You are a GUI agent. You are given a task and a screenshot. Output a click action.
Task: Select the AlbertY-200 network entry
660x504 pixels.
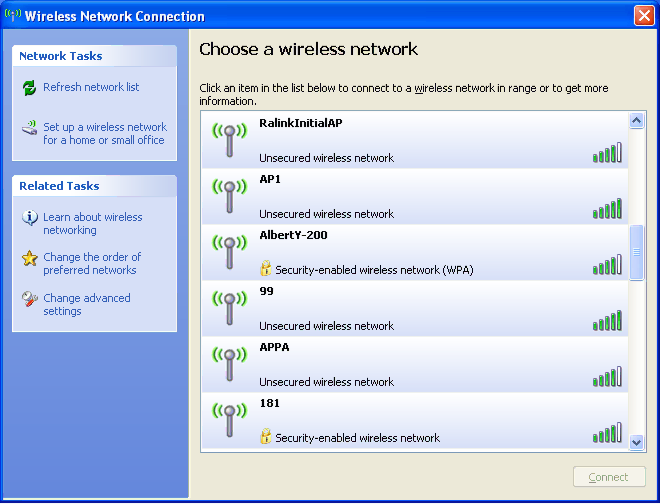(x=415, y=252)
